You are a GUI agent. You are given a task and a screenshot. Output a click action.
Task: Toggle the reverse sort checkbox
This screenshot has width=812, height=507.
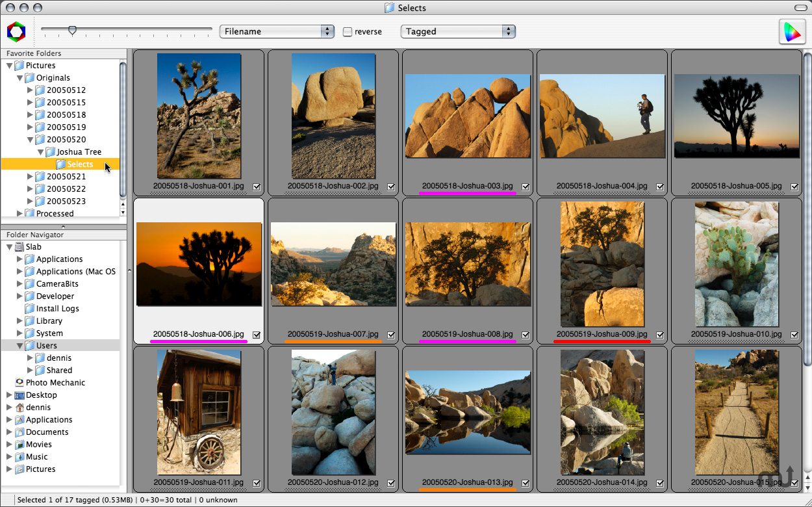pos(348,32)
